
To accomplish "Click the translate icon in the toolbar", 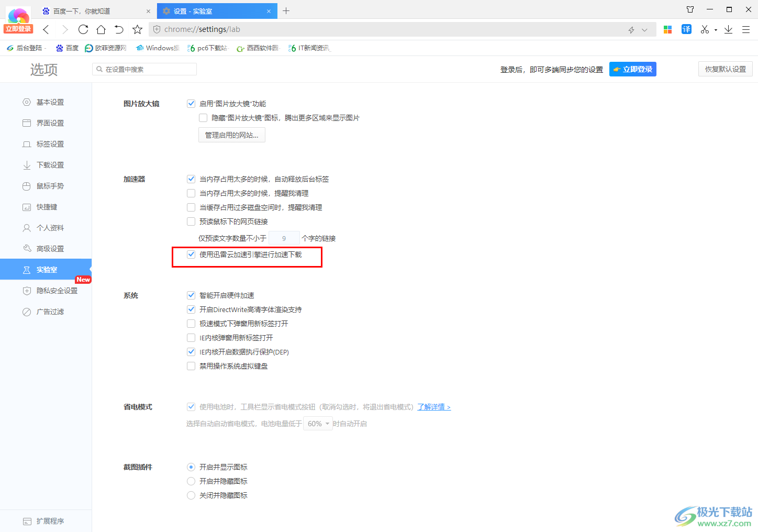I will (686, 29).
